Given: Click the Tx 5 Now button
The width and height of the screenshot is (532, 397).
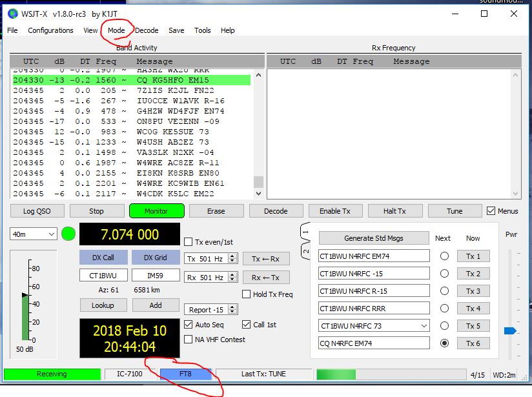Looking at the screenshot, I should point(473,326).
